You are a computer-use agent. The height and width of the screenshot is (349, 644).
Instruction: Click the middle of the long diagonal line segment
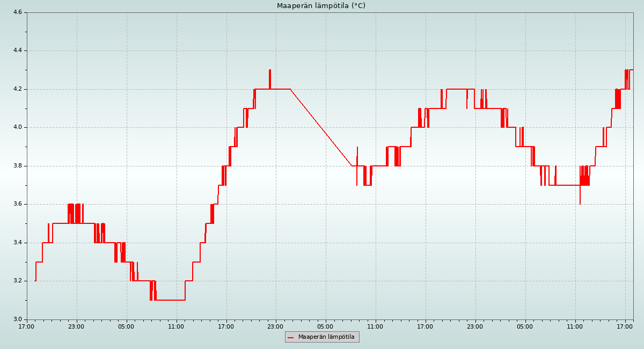pyautogui.click(x=321, y=127)
